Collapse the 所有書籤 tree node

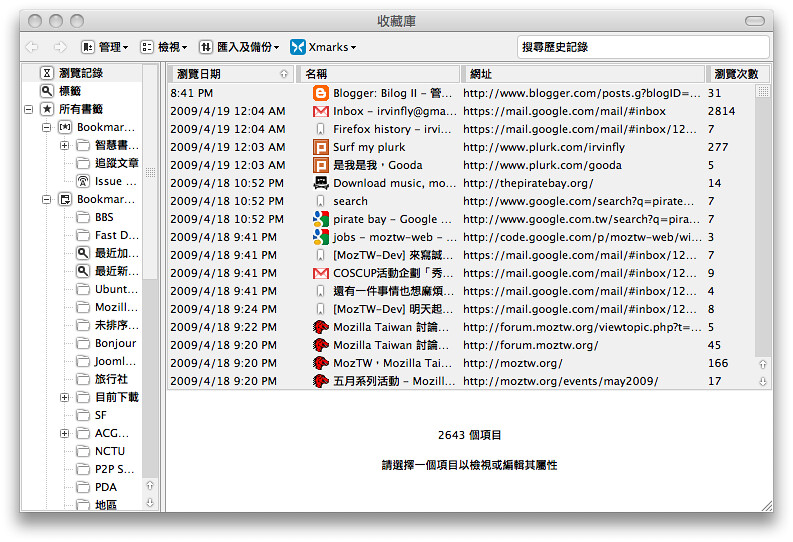(29, 109)
